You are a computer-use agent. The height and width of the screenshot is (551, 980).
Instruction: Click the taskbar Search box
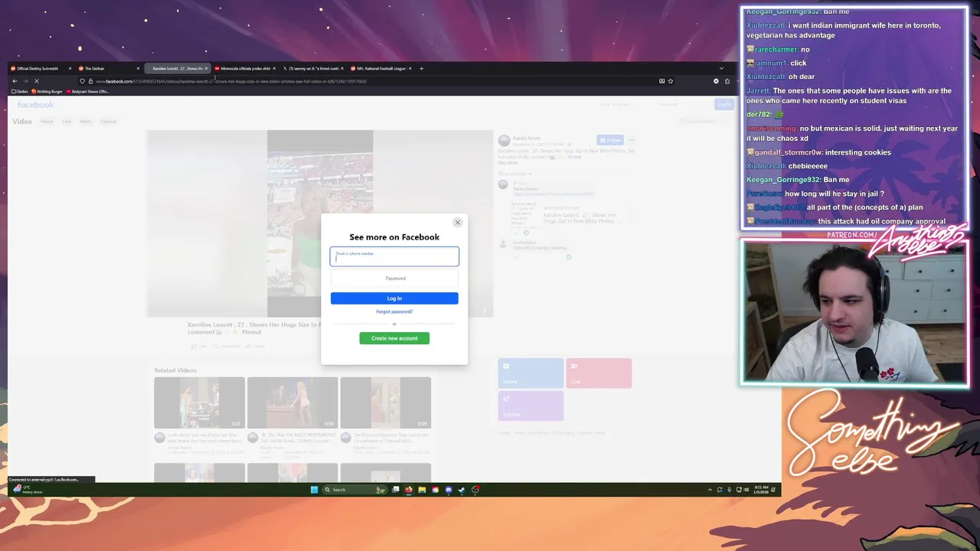tap(354, 490)
